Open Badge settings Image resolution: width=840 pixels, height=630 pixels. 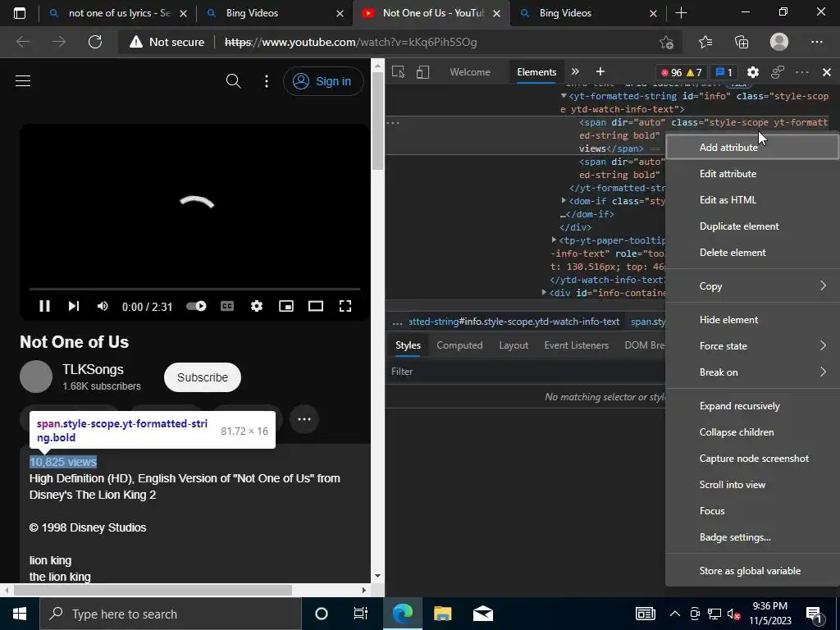pyautogui.click(x=752, y=537)
